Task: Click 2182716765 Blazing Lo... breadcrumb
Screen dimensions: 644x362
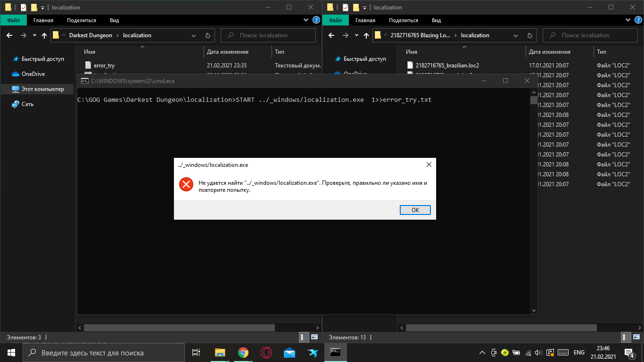Action: click(x=421, y=35)
